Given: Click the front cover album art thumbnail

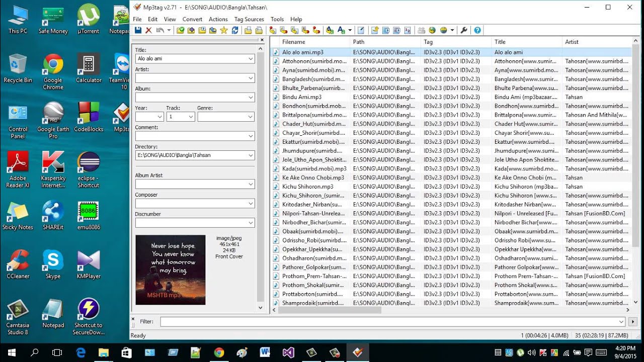Looking at the screenshot, I should click(171, 270).
